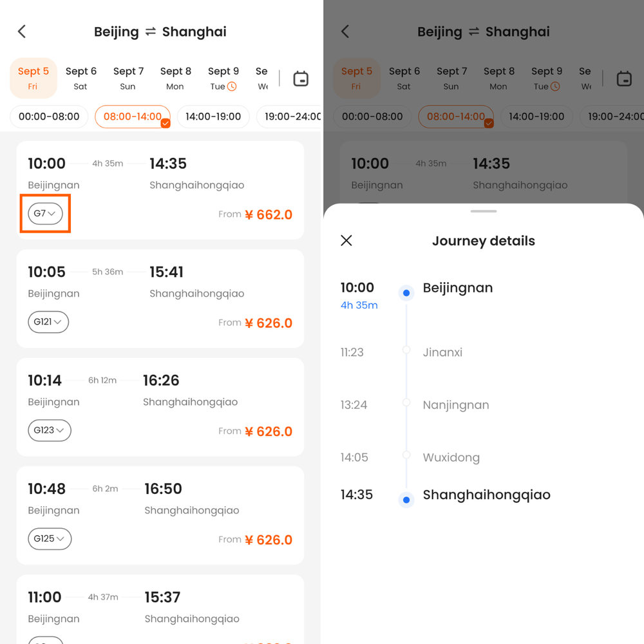The image size is (644, 644).
Task: Select the 10:14 train priced 626.0
Action: pos(160,406)
